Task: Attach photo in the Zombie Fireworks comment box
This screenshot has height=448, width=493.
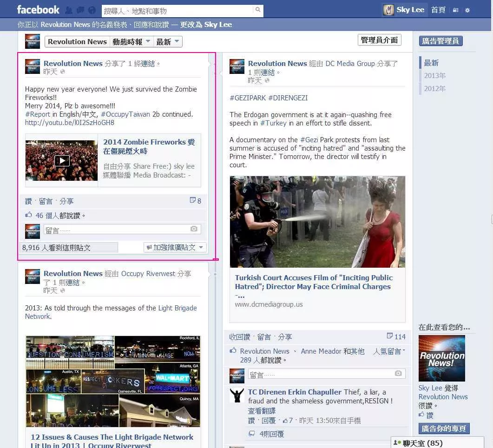Action: [x=194, y=229]
